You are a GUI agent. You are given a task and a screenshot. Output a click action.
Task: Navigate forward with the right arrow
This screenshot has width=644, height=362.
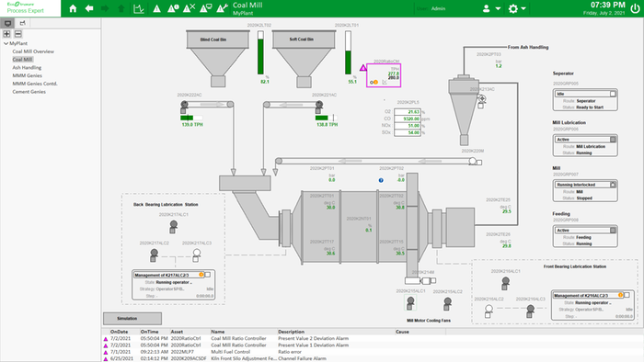click(x=105, y=8)
